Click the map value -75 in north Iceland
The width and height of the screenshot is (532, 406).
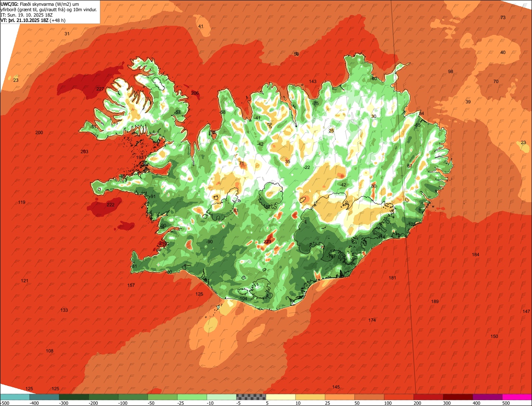(315, 103)
